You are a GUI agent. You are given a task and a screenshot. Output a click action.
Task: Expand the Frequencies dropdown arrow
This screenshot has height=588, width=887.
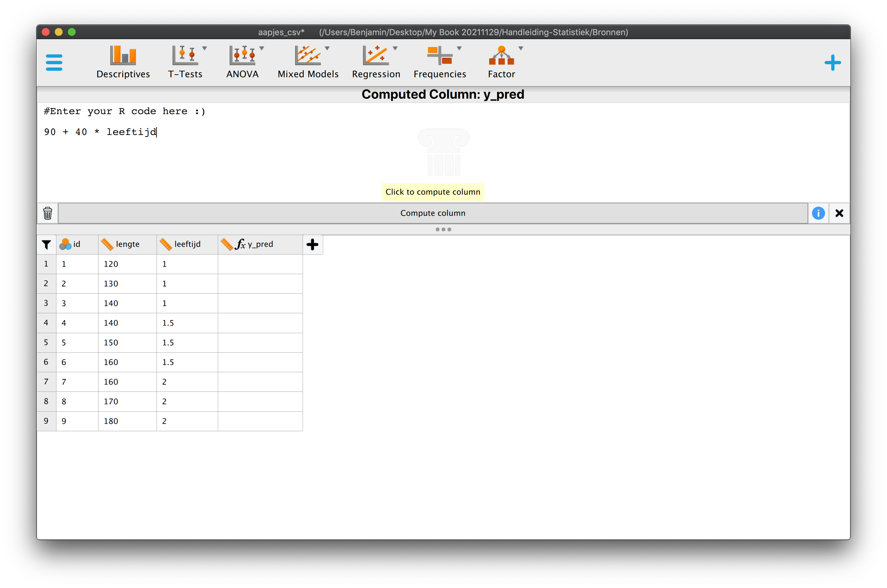coord(459,48)
